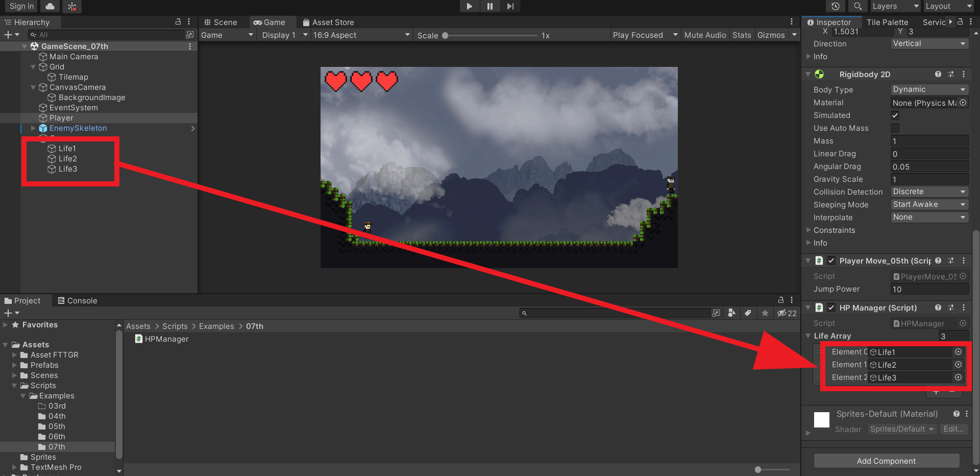The image size is (980, 476).
Task: Open the Tile Palette tab
Action: click(887, 22)
